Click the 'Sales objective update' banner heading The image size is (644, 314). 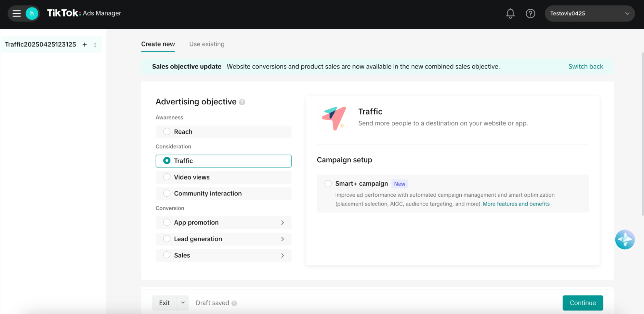coord(187,67)
